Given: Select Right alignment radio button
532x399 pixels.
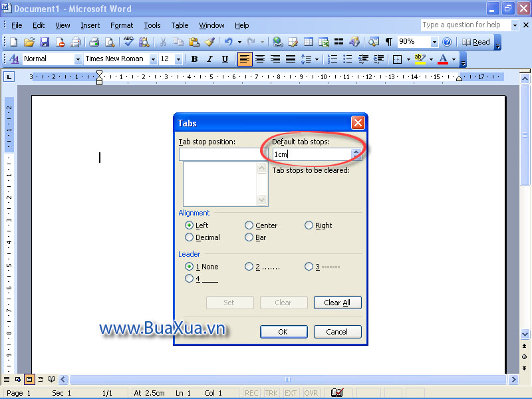Looking at the screenshot, I should pos(309,225).
